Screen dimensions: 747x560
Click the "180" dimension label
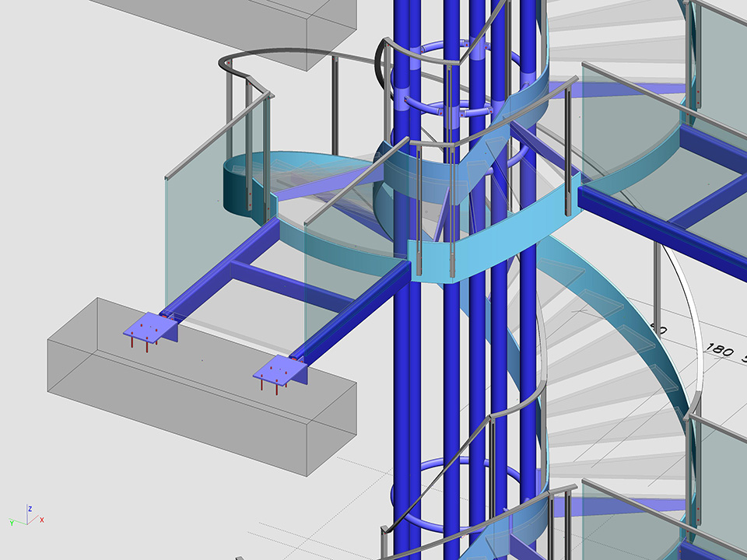pyautogui.click(x=717, y=351)
